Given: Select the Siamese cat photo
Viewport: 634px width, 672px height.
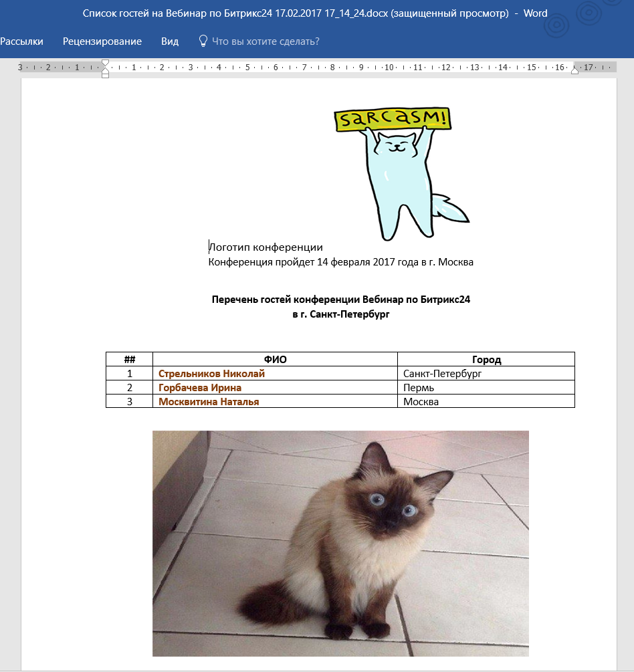Looking at the screenshot, I should click(340, 543).
